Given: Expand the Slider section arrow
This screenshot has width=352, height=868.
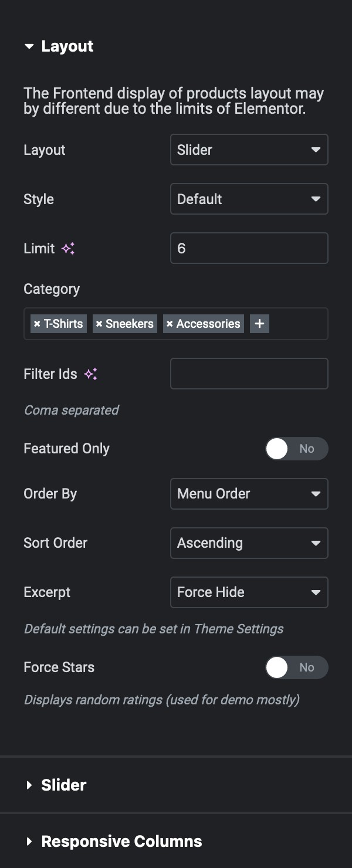Looking at the screenshot, I should pyautogui.click(x=29, y=785).
